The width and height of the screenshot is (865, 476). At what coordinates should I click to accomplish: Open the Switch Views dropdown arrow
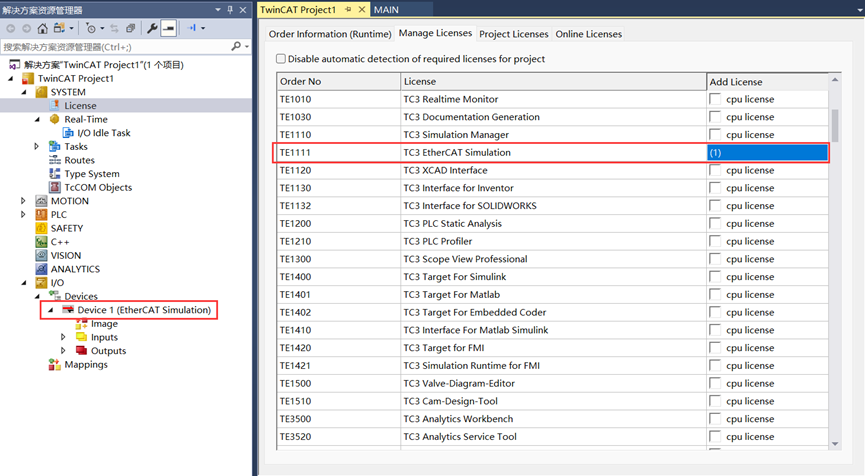(x=71, y=28)
